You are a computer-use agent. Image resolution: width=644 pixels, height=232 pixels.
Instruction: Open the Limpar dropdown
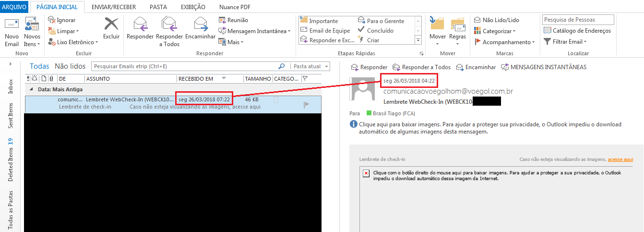pos(63,31)
